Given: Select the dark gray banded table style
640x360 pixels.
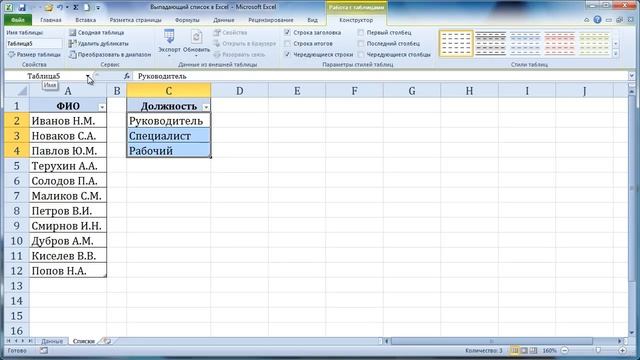Looking at the screenshot, I should pos(491,43).
